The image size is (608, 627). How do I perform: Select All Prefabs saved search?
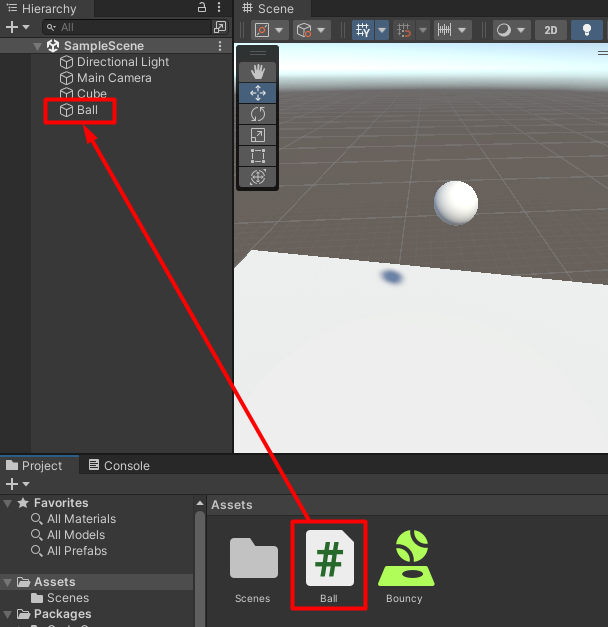[77, 551]
